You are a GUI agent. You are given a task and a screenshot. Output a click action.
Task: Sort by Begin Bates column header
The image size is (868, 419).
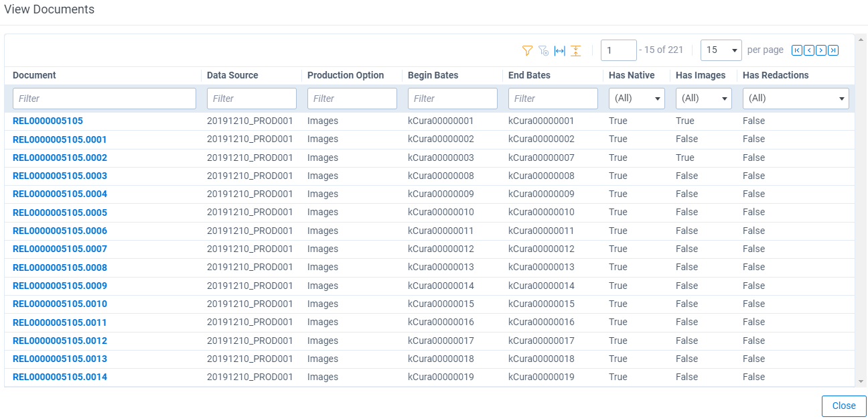[x=433, y=76]
